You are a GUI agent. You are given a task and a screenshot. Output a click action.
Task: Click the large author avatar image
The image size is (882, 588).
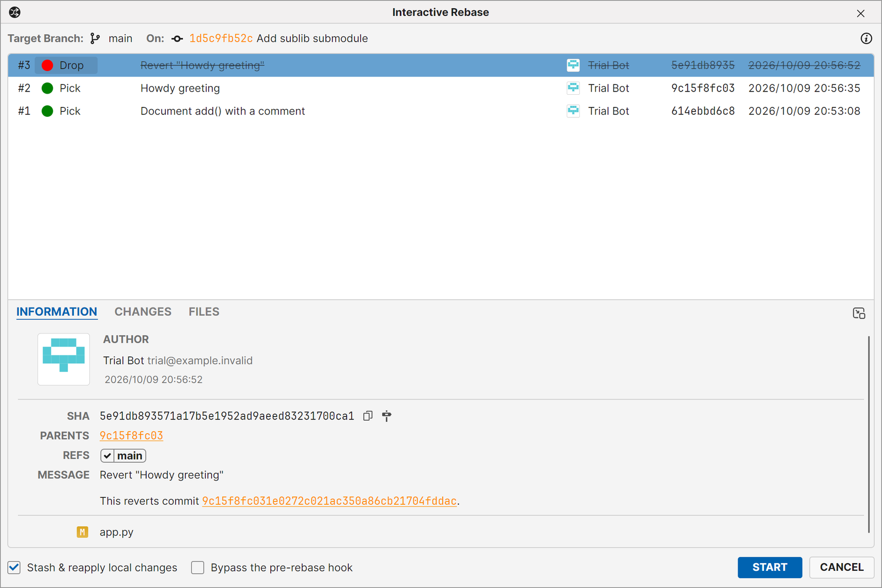tap(63, 359)
